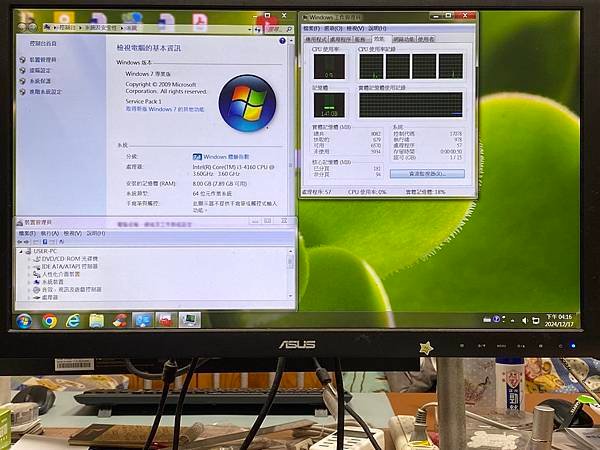Switch to the Control Panel taskbar button
Image resolution: width=600 pixels, height=450 pixels.
142,320
